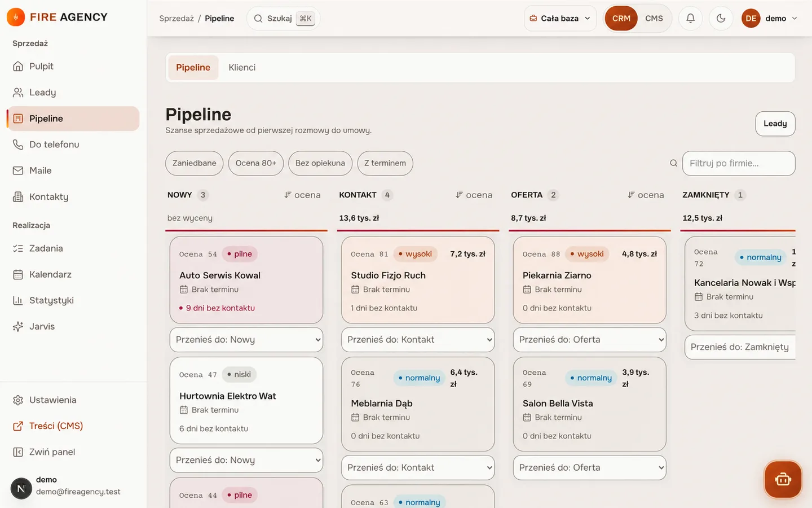Open Treści (CMS) link
The width and height of the screenshot is (812, 508).
coord(73,426)
